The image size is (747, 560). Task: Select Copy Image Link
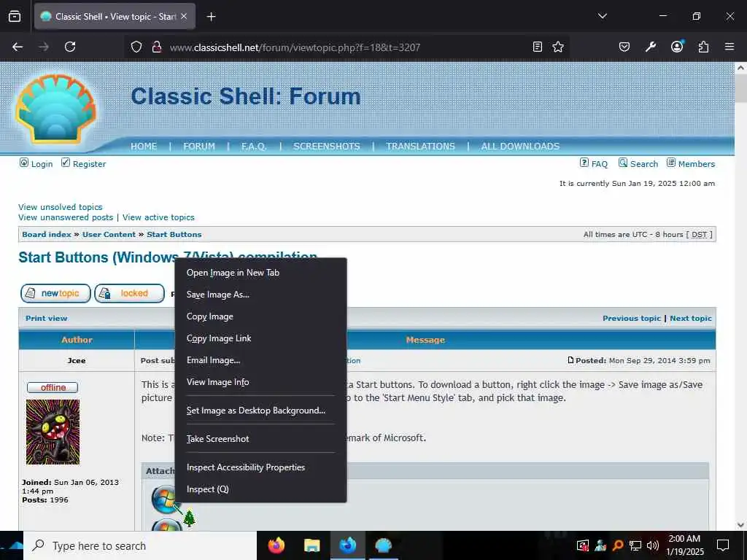[260, 338]
